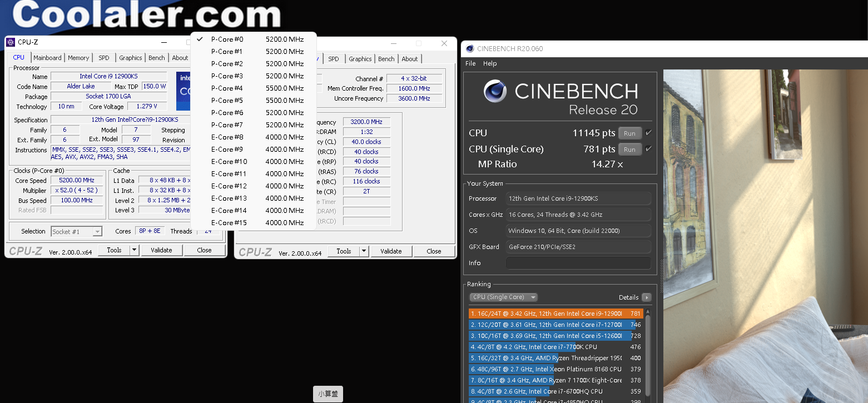Click the Tools button in left CPU-Z window
The height and width of the screenshot is (403, 868).
[114, 250]
